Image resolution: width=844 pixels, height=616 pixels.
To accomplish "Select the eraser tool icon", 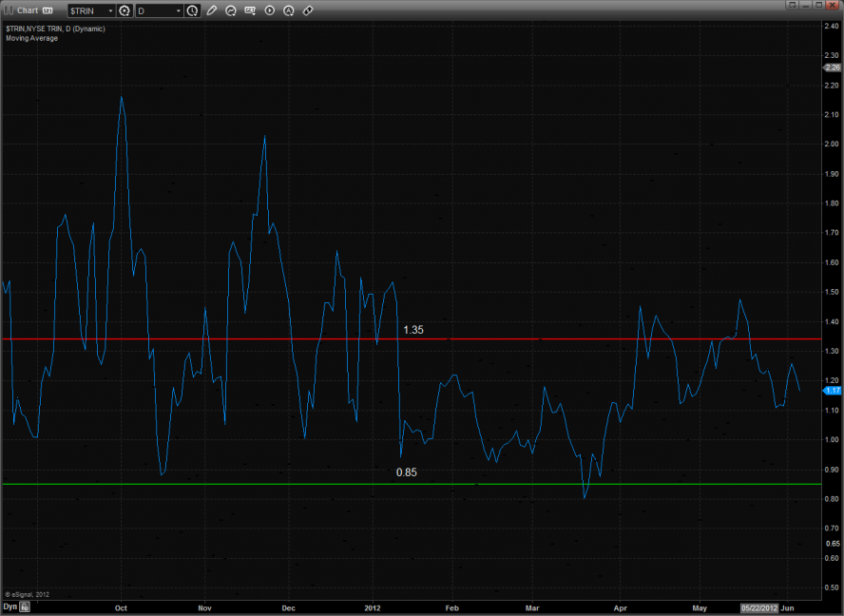I will (x=308, y=10).
